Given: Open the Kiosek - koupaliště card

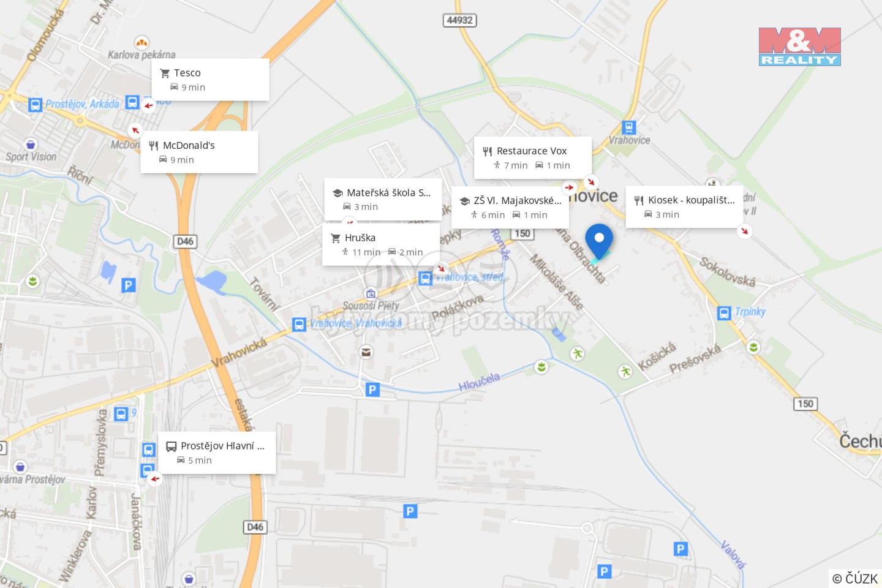Looking at the screenshot, I should (684, 206).
